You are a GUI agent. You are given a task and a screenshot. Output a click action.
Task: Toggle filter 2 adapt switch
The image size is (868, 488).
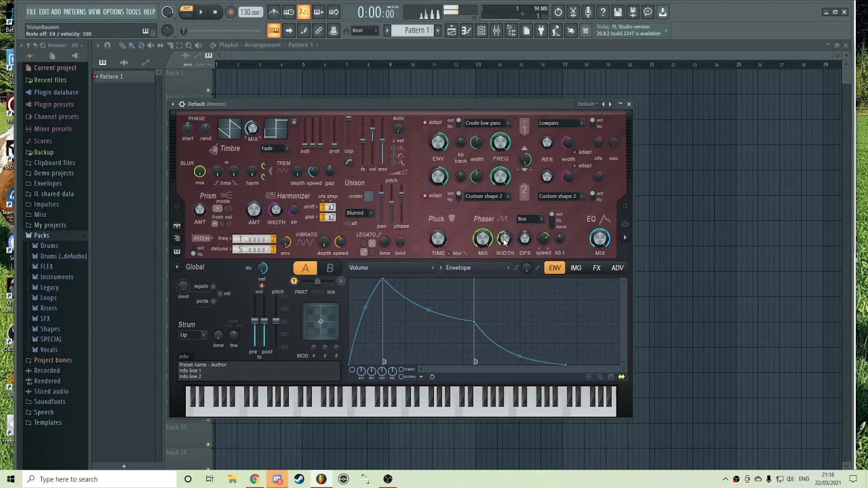[x=425, y=196]
